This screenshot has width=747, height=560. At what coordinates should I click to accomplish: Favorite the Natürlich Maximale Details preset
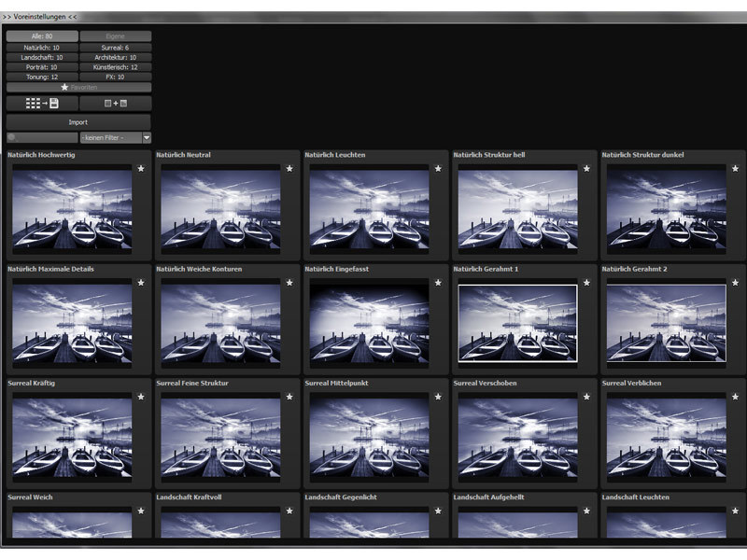tap(141, 283)
